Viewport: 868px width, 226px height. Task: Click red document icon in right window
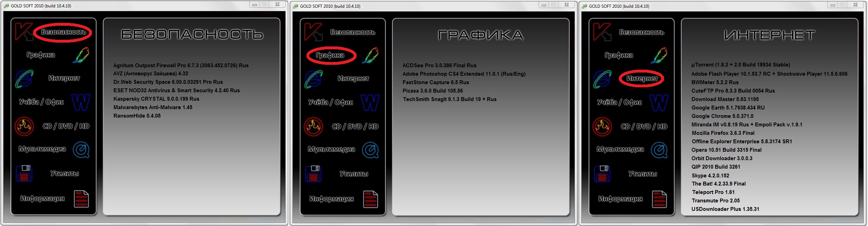tap(659, 199)
